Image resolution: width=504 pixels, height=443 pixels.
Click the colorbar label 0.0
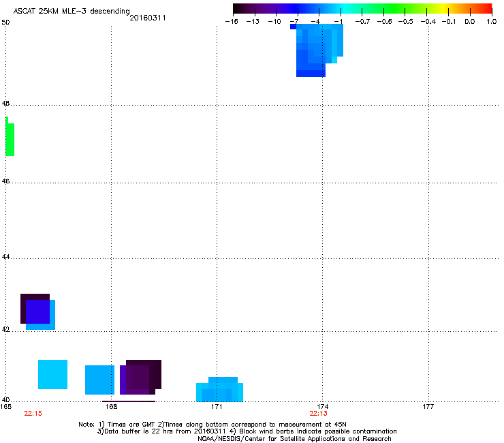[x=470, y=22]
